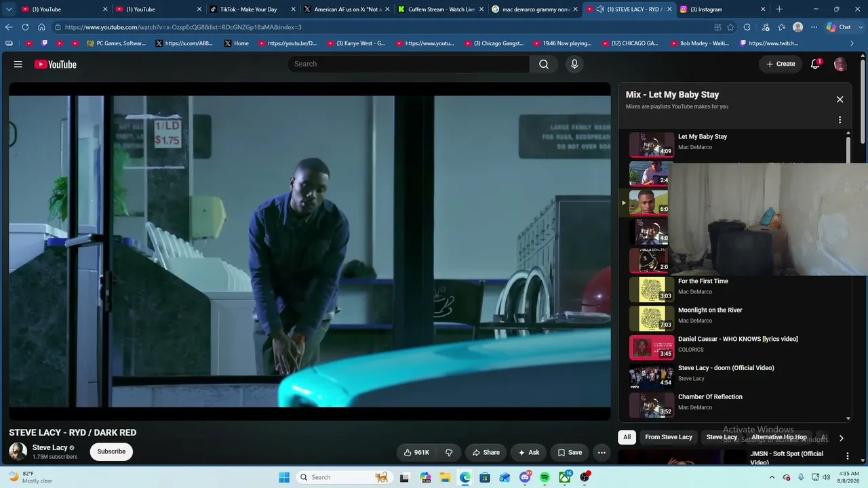Screen dimensions: 868x488
Task: Launch Spotify from the taskbar
Action: 545,477
